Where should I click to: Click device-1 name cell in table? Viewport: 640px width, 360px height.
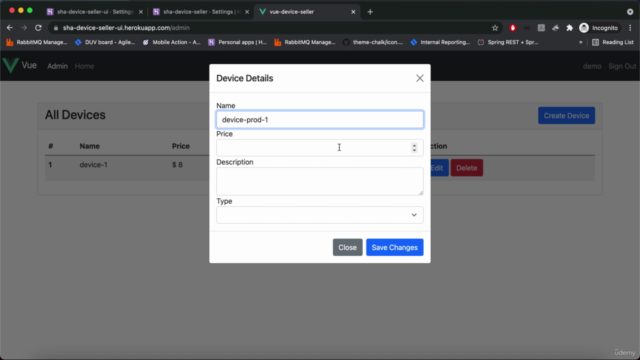click(93, 165)
